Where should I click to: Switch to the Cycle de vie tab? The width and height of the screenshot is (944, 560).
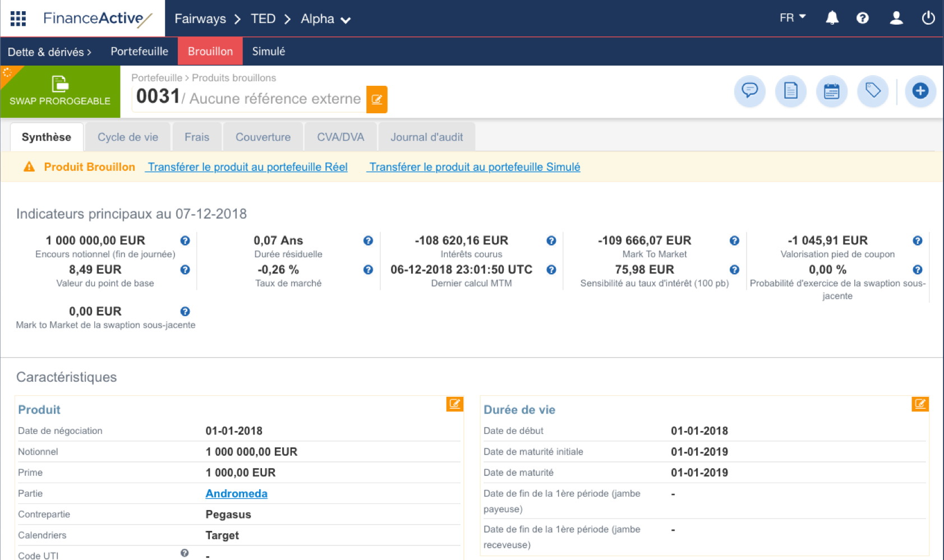[127, 136]
